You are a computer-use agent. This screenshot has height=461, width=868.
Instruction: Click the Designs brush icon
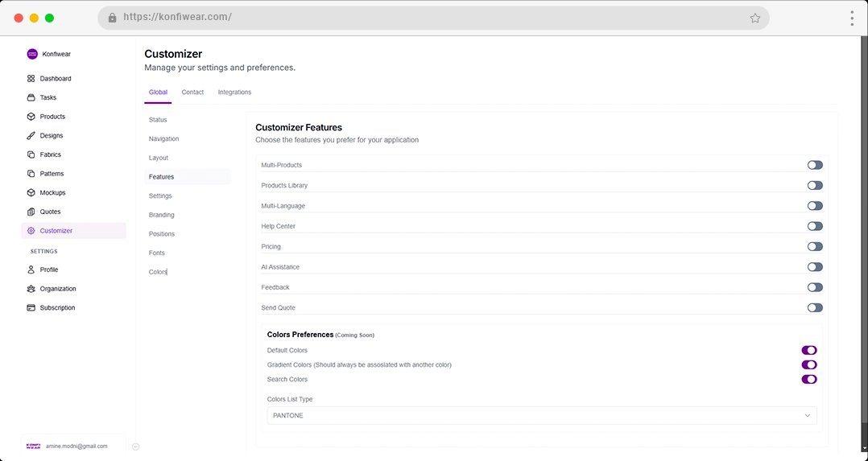[x=31, y=136]
